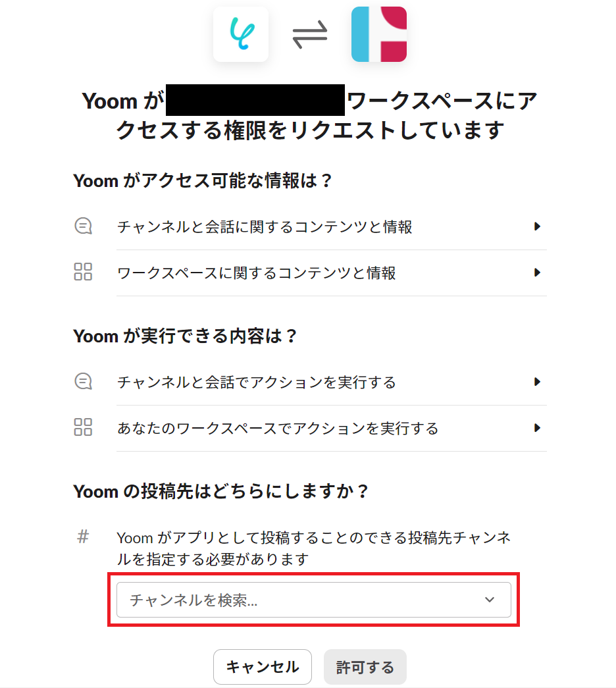Click the 許可する button to approve access
This screenshot has height=688, width=616.
tap(365, 667)
